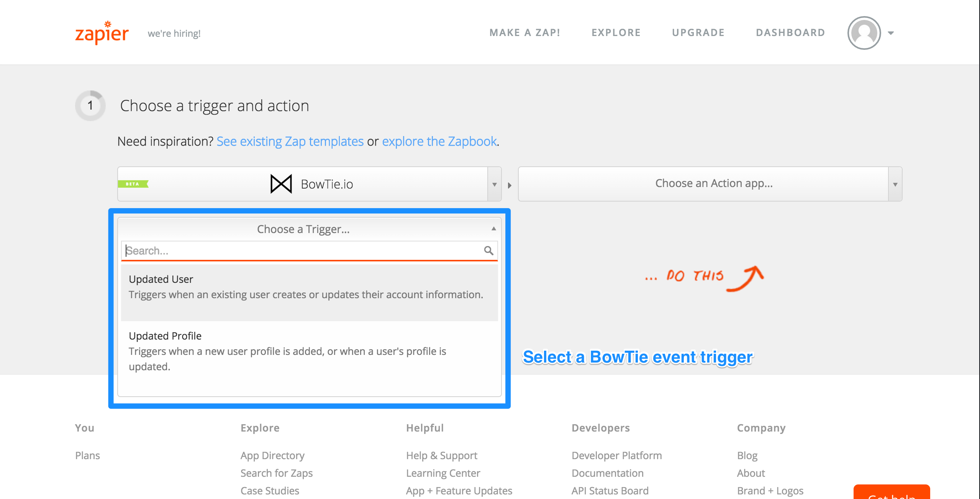
Task: Select the Updated Profile trigger
Action: 309,357
